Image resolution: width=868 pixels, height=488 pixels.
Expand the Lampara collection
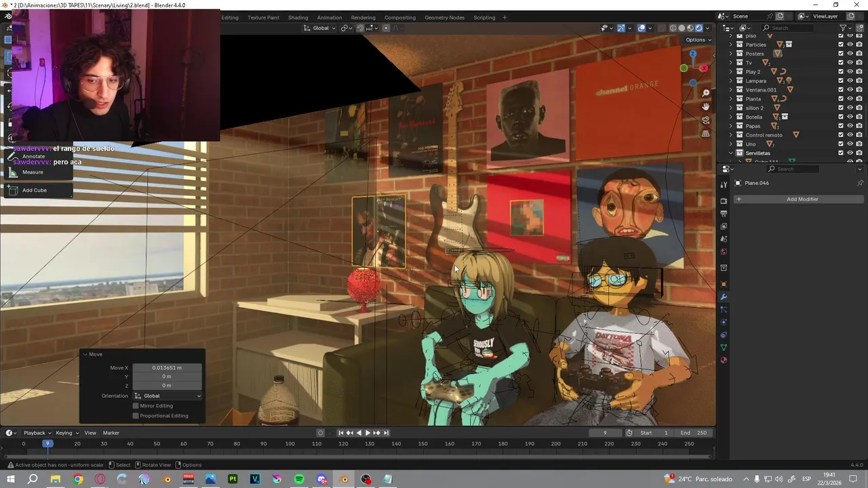pos(731,81)
